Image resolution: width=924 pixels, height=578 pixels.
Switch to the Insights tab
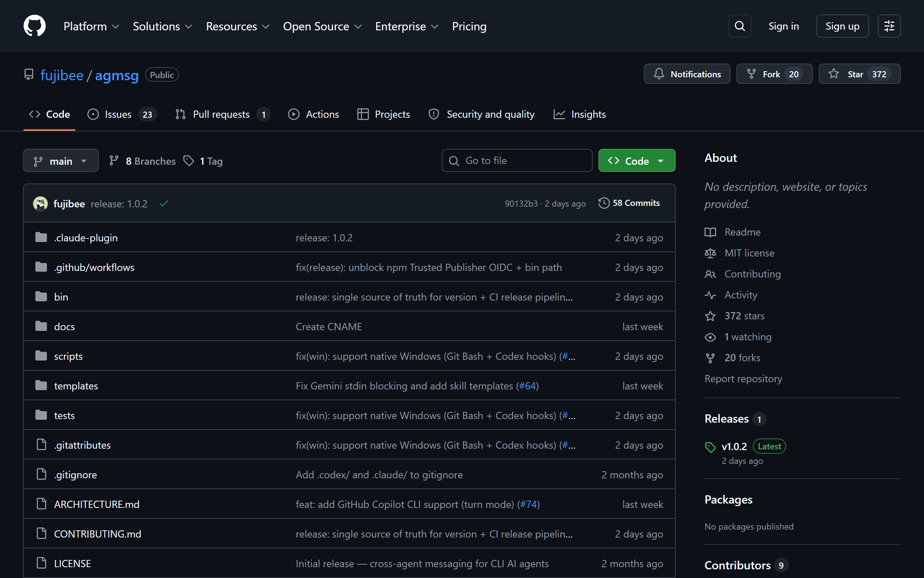pos(579,114)
